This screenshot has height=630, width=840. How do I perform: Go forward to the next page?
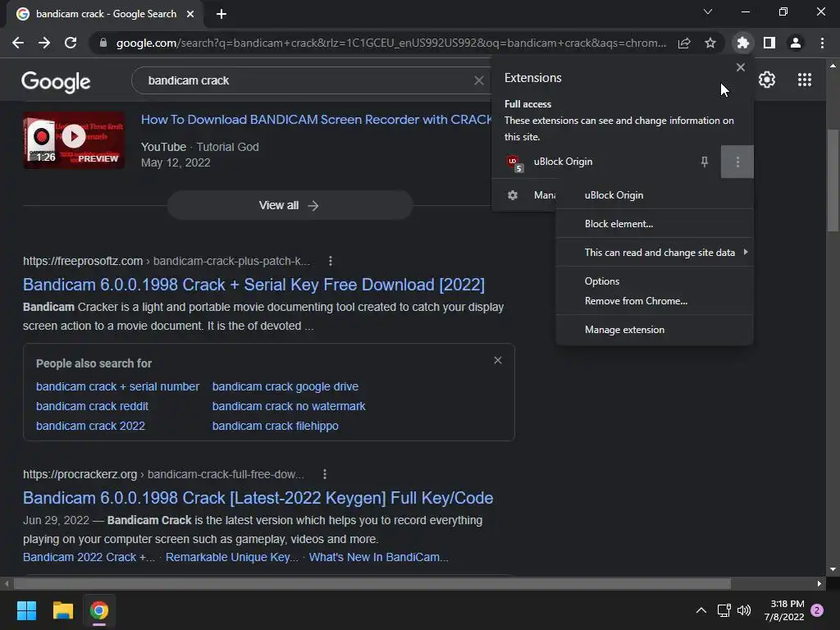pos(44,43)
